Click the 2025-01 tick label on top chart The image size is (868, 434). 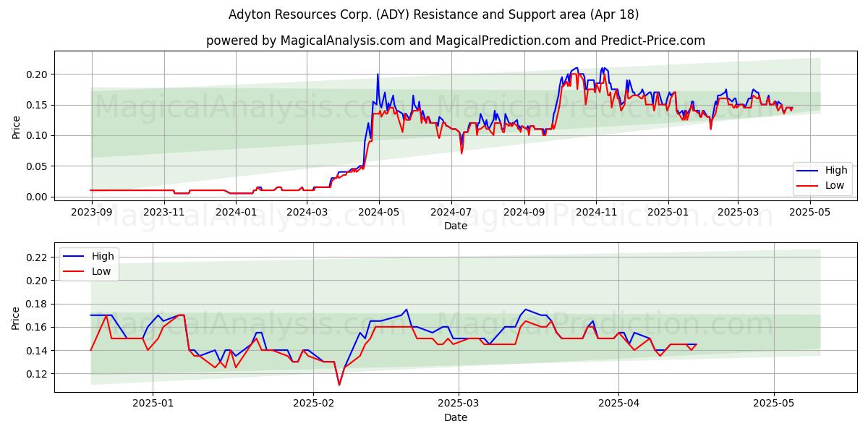(x=668, y=212)
